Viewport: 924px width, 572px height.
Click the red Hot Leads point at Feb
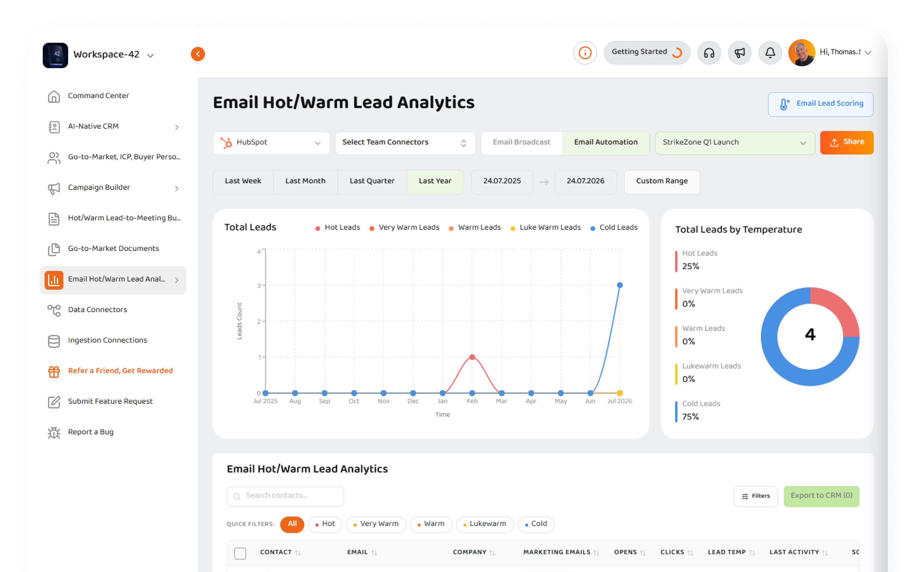coord(472,357)
